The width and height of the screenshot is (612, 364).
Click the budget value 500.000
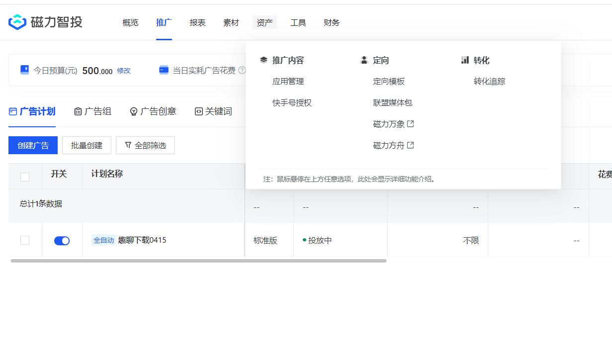click(97, 71)
